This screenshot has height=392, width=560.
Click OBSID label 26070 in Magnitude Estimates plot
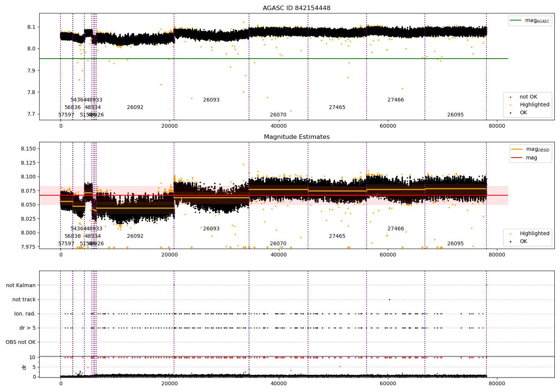tap(278, 244)
